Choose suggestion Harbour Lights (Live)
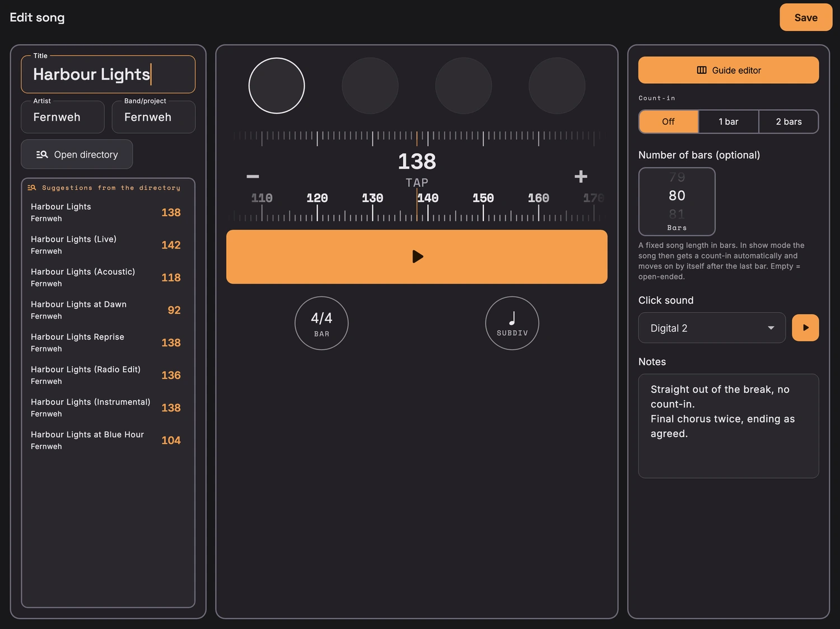 (108, 245)
